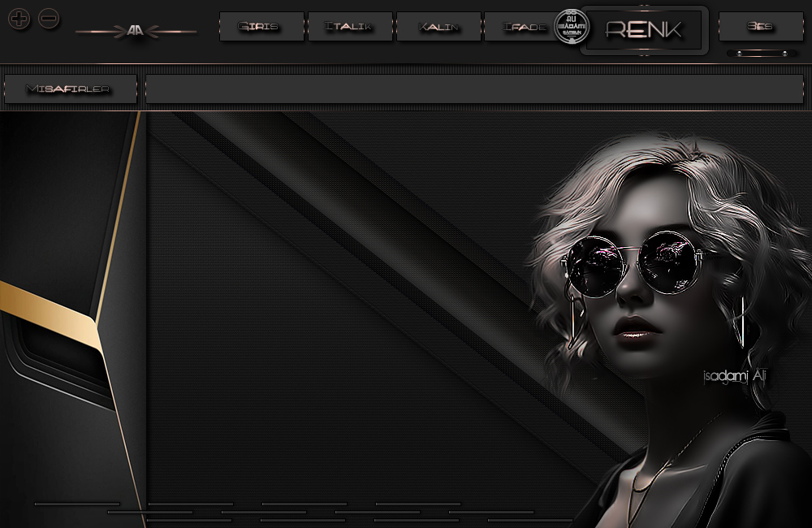Viewport: 812px width, 528px height.
Task: Open the AA font size control
Action: coord(136,32)
